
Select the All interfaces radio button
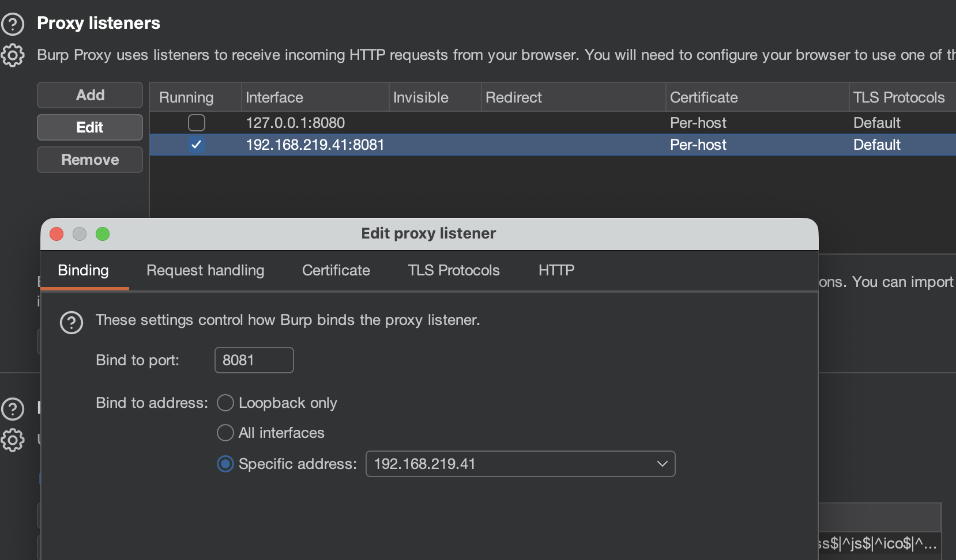225,433
